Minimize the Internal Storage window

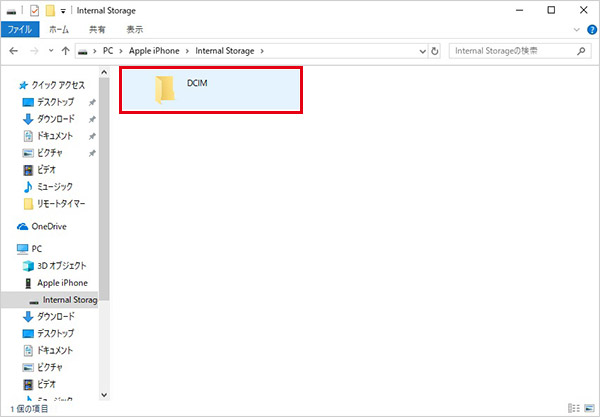[x=519, y=10]
